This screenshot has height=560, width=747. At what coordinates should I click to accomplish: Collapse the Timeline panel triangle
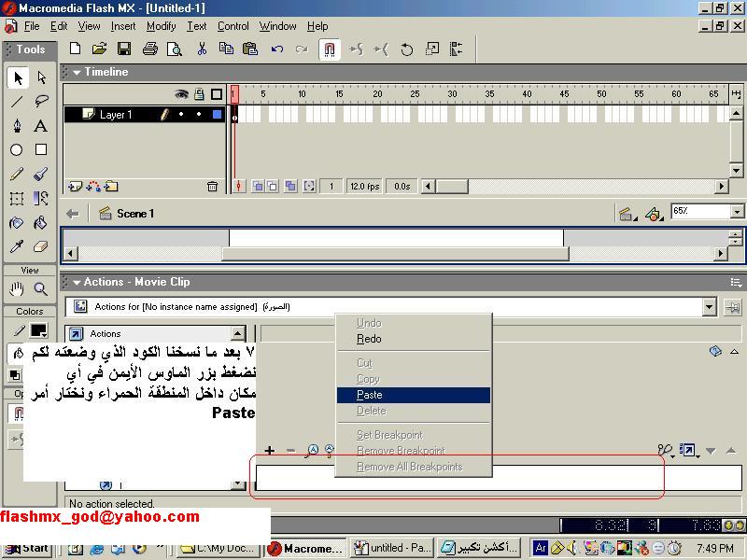[77, 73]
